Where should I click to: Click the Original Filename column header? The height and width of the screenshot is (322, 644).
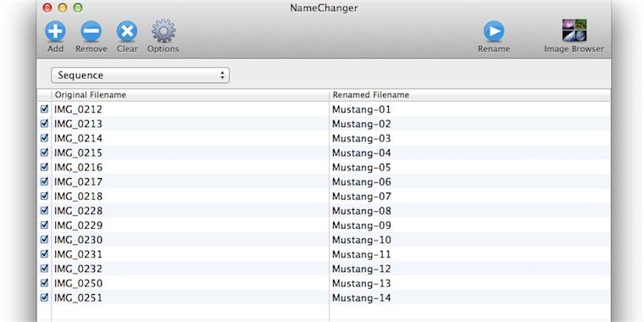[x=190, y=95]
